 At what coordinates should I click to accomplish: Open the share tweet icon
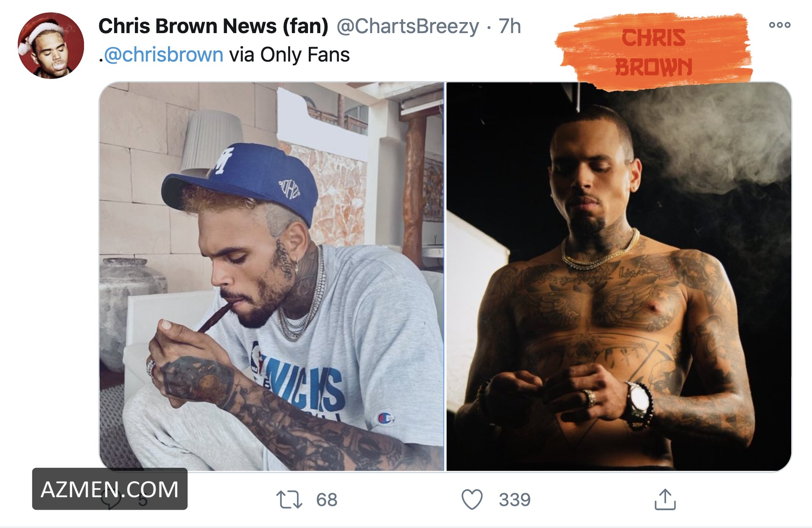pyautogui.click(x=665, y=499)
